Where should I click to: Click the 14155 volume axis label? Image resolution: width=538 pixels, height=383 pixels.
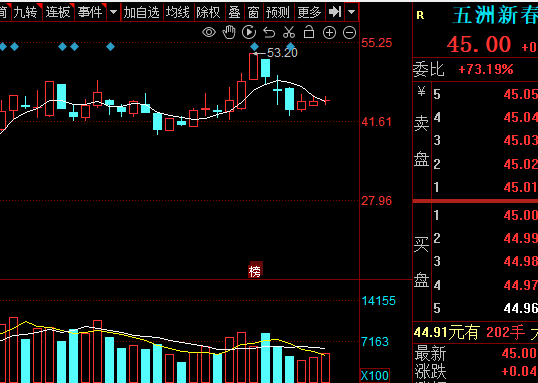pyautogui.click(x=378, y=301)
